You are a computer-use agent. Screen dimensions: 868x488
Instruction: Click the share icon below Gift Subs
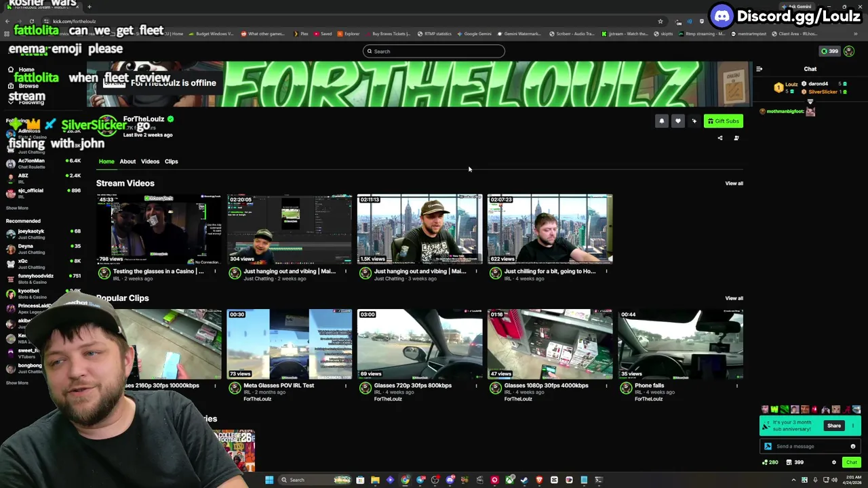[720, 138]
